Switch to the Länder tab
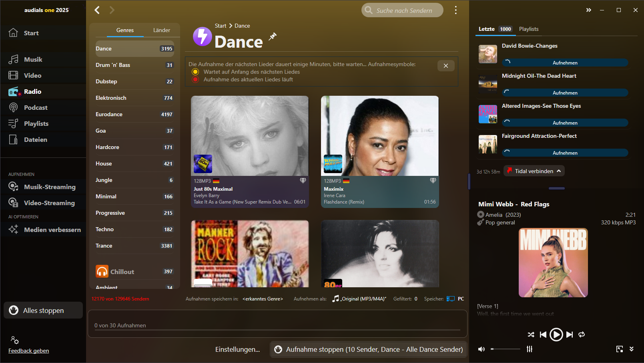This screenshot has width=644, height=363. (x=162, y=30)
